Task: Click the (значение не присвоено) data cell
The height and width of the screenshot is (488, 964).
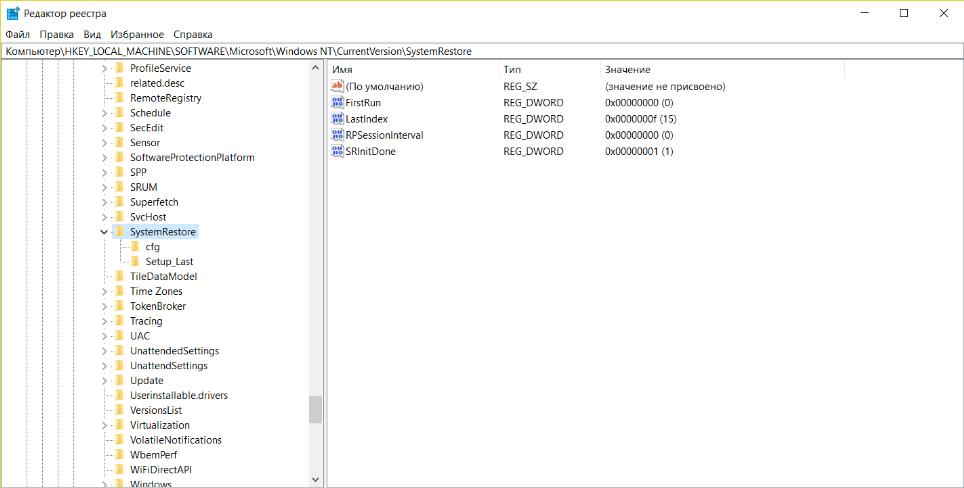Action: click(x=665, y=87)
